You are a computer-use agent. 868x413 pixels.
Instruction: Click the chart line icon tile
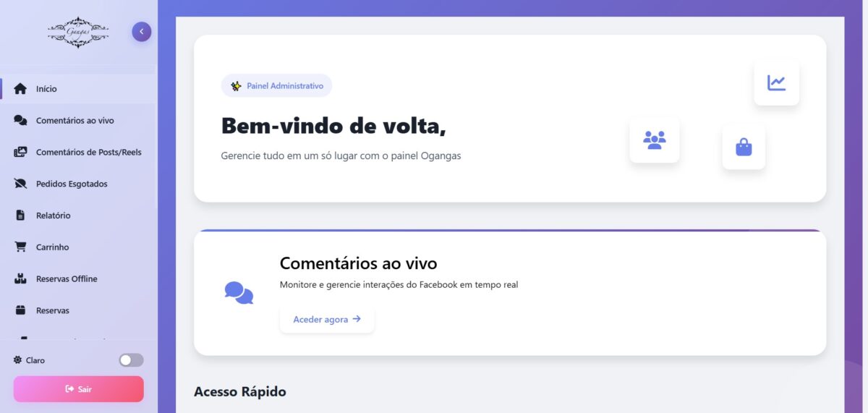point(776,82)
